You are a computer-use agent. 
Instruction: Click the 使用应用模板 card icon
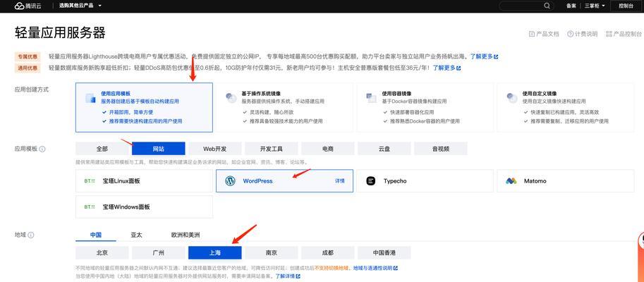[90, 98]
